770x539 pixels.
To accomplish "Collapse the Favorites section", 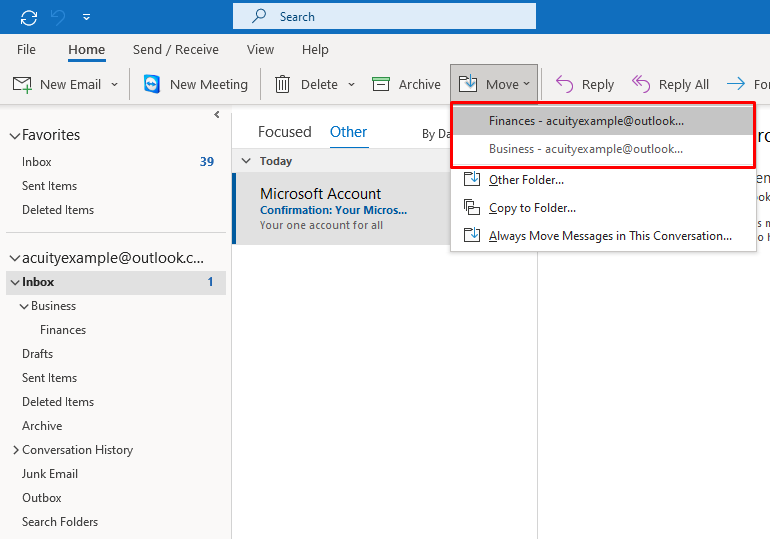I will 15,135.
